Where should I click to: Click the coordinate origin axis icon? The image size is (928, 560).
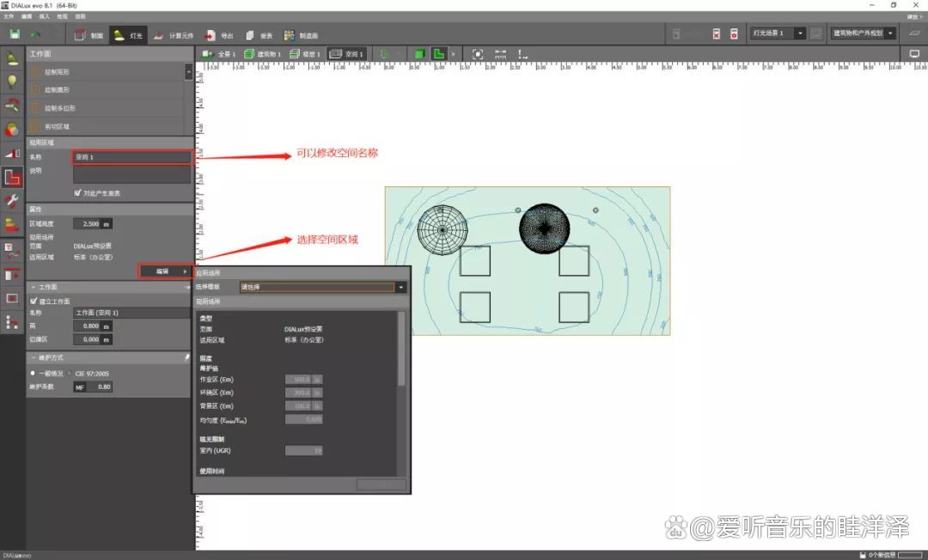point(522,54)
